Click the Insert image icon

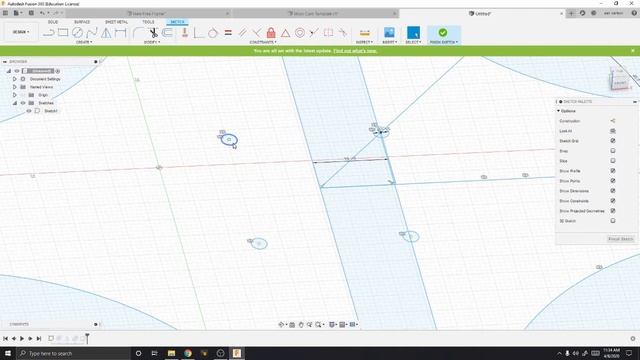coord(389,33)
